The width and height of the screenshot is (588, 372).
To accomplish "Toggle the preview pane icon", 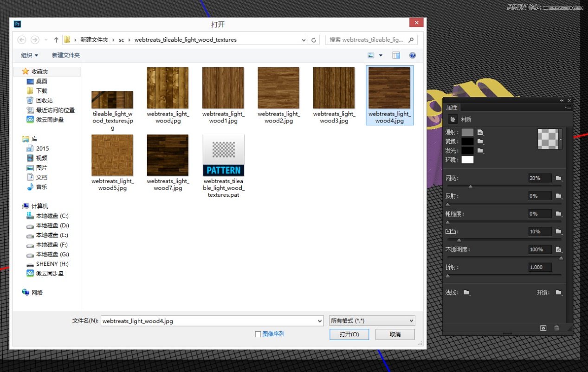I will click(x=396, y=55).
